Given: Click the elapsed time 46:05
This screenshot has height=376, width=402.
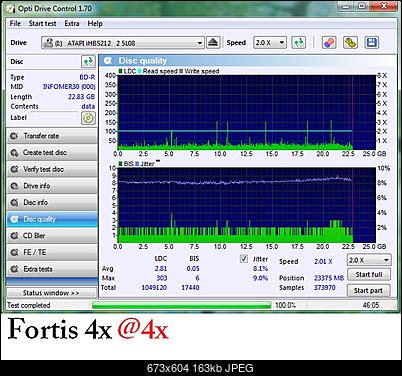Looking at the screenshot, I should 371,305.
